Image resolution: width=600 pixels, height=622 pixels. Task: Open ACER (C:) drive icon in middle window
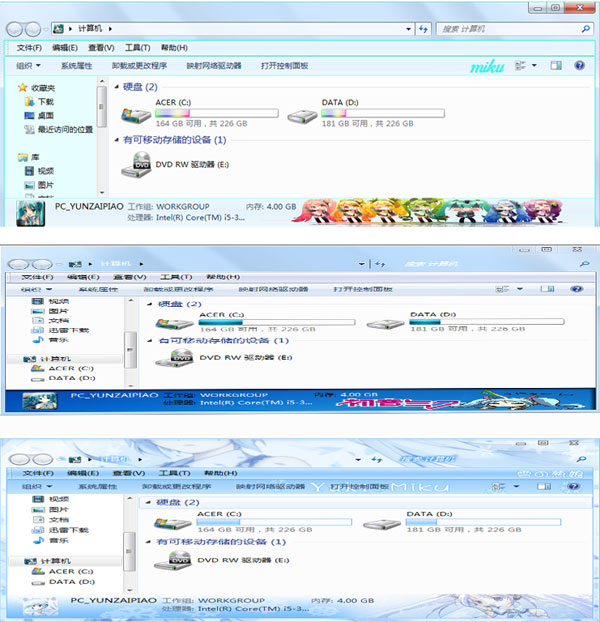point(174,324)
